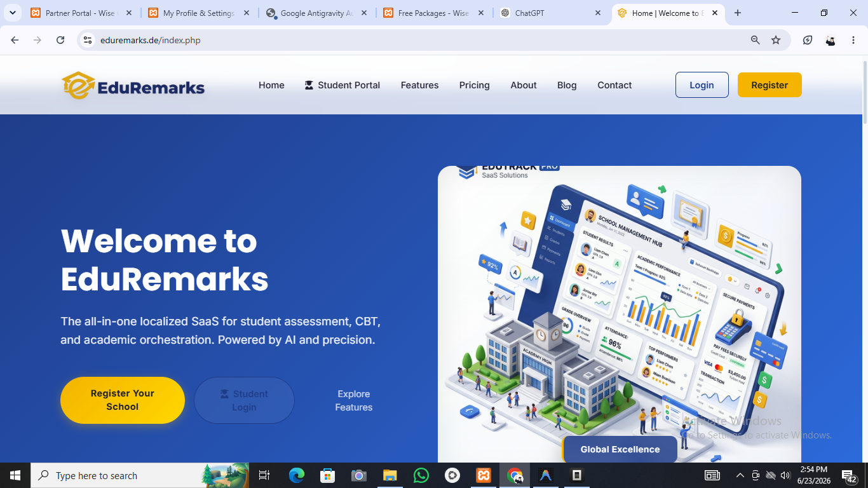
Task: Click the Windows taskbar search box
Action: pyautogui.click(x=140, y=475)
